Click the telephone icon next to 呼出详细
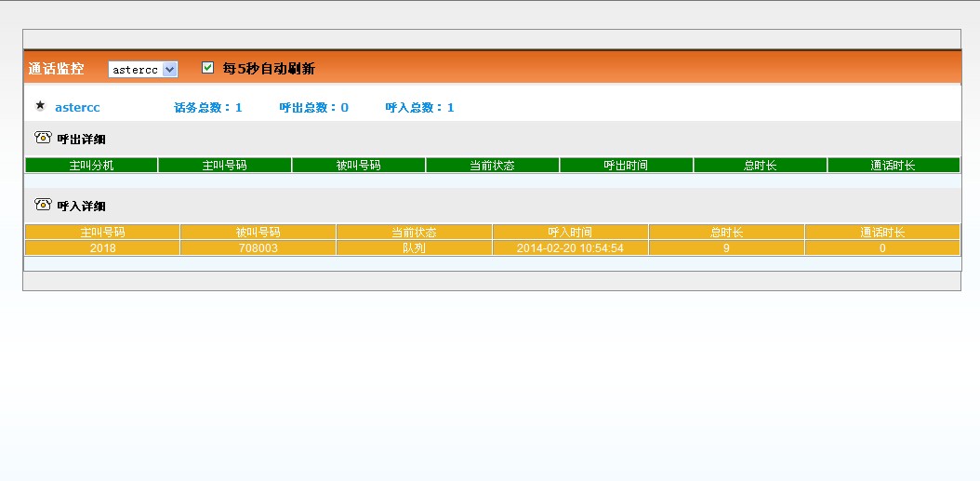This screenshot has height=481, width=980. (43, 138)
